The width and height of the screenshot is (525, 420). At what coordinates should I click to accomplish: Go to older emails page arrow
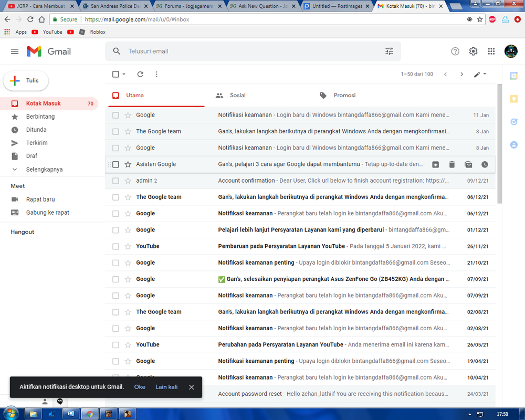[x=461, y=74]
